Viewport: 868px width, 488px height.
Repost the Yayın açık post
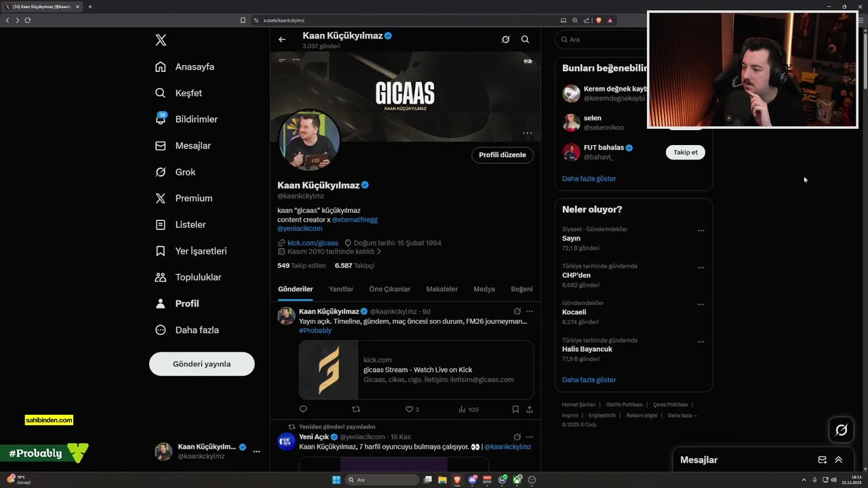(x=356, y=409)
